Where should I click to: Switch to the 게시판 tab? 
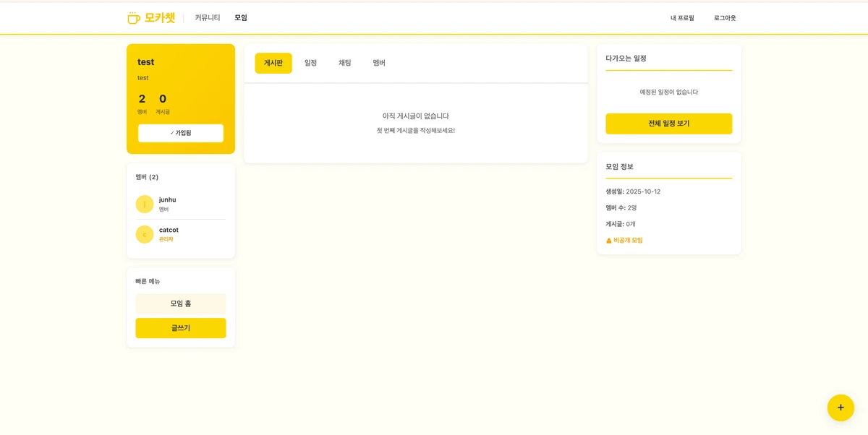coord(273,63)
